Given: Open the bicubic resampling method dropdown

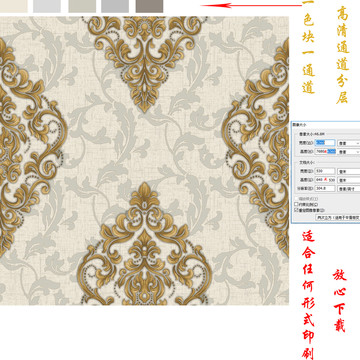Looking at the screenshot, I should (x=338, y=217).
